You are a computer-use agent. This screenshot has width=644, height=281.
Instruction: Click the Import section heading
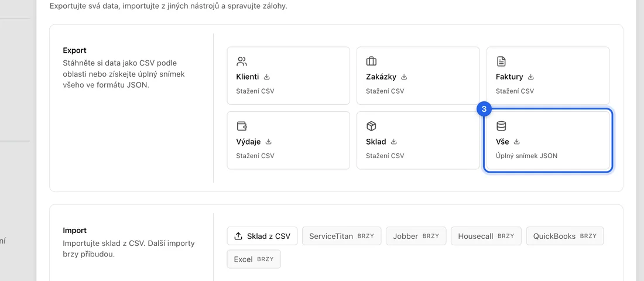(75, 231)
